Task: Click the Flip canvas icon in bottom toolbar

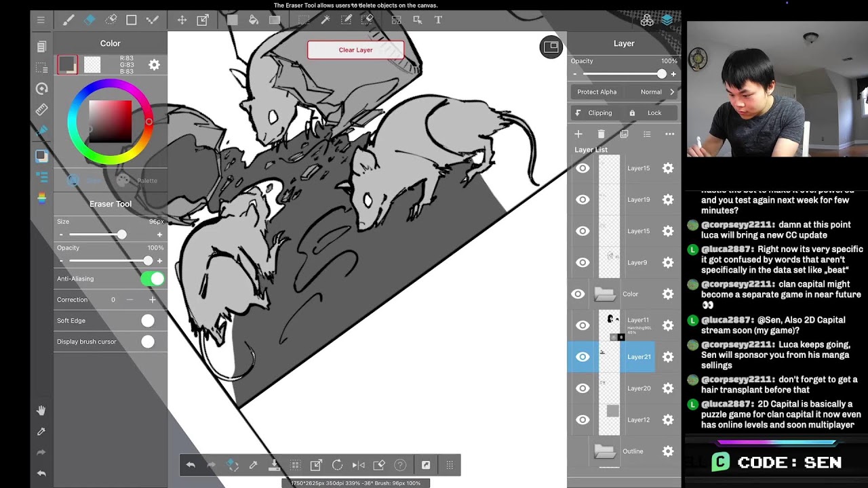Action: [358, 465]
